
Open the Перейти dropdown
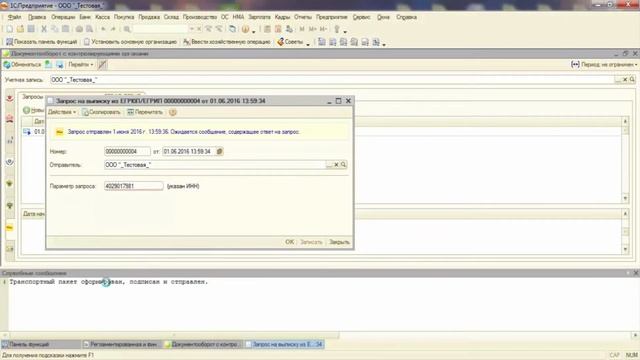click(x=80, y=64)
